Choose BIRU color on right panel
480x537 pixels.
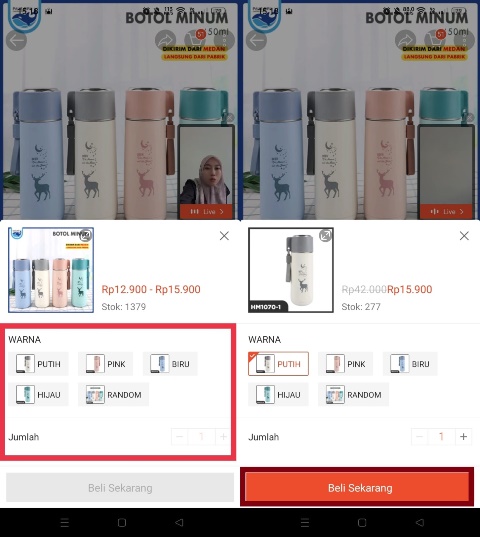click(x=410, y=364)
